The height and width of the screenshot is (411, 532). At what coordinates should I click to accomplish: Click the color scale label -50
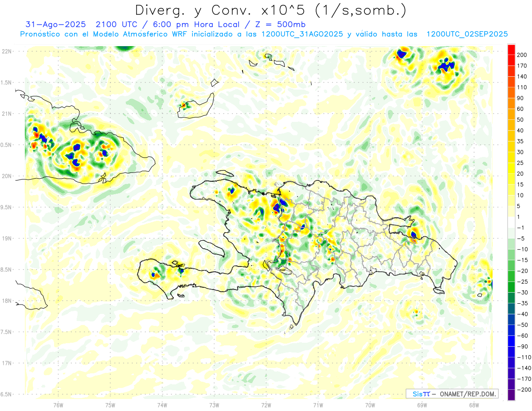[522, 325]
